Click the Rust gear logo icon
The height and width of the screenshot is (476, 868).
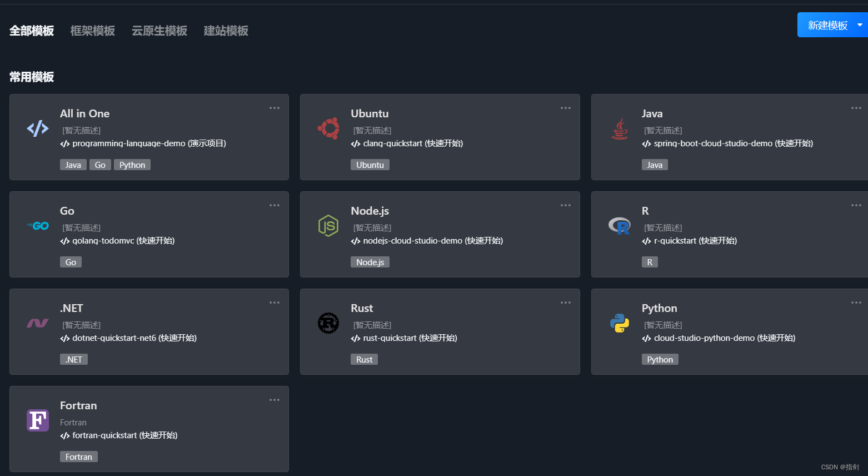click(328, 323)
